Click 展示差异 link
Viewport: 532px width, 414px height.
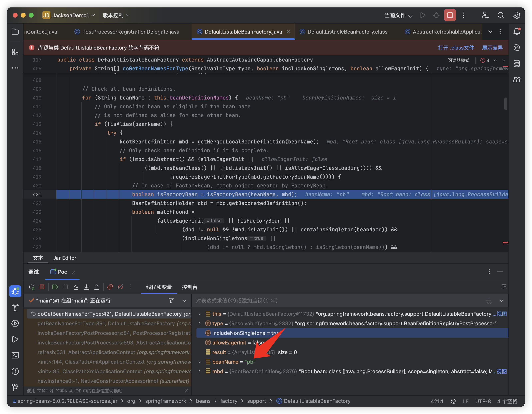click(x=492, y=48)
